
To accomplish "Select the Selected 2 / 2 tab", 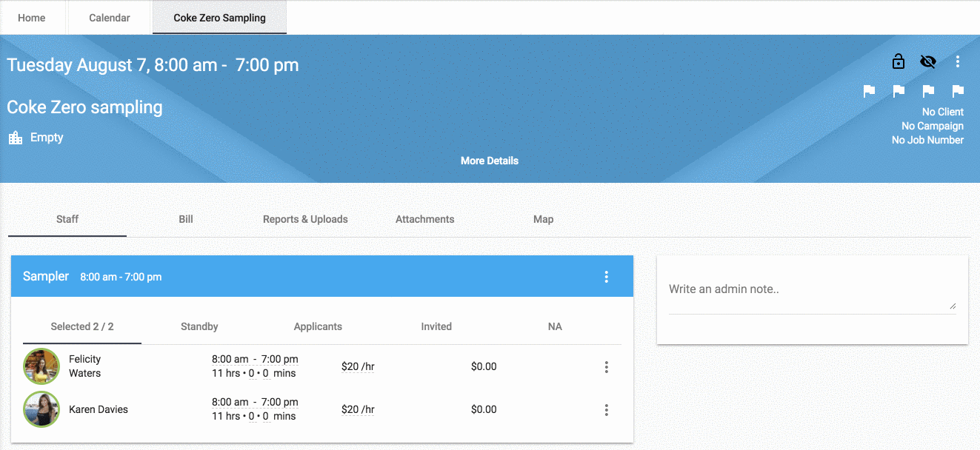I will pyautogui.click(x=82, y=326).
